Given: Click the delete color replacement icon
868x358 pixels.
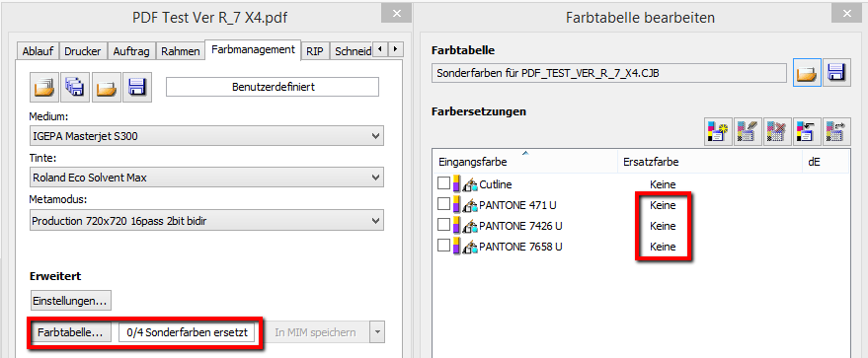Looking at the screenshot, I should 777,132.
